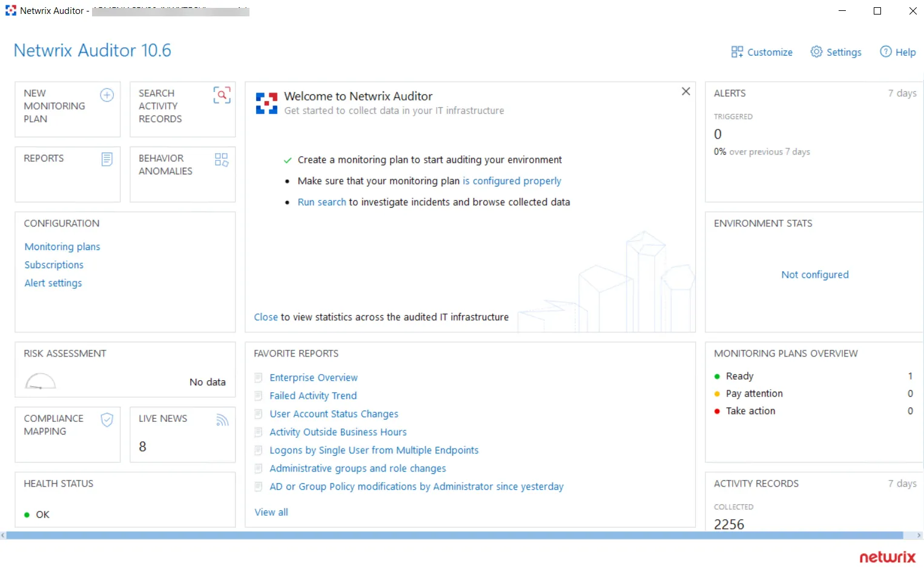Open Subscriptions under Configuration

54,265
